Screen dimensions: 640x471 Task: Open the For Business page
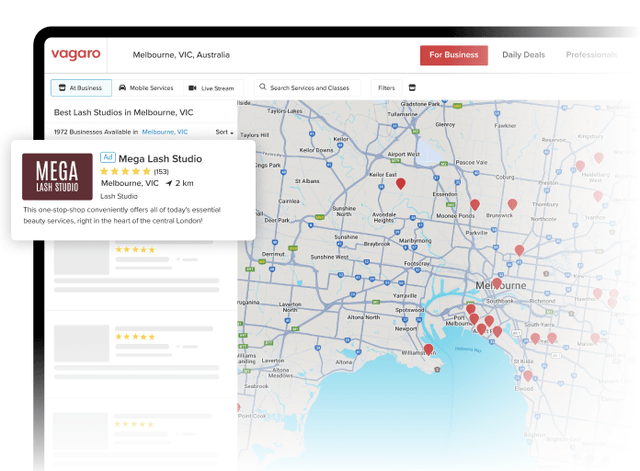(x=453, y=55)
